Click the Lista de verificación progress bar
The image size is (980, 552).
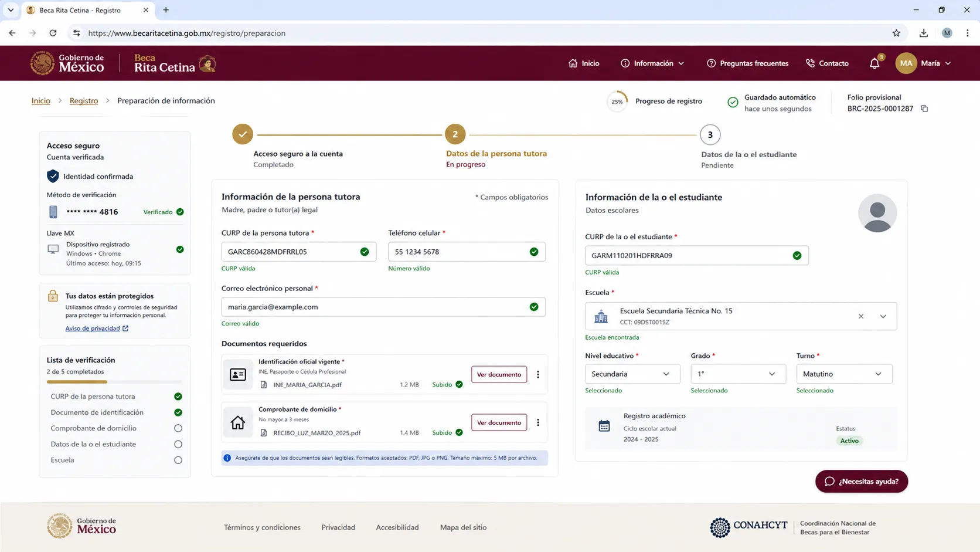114,382
